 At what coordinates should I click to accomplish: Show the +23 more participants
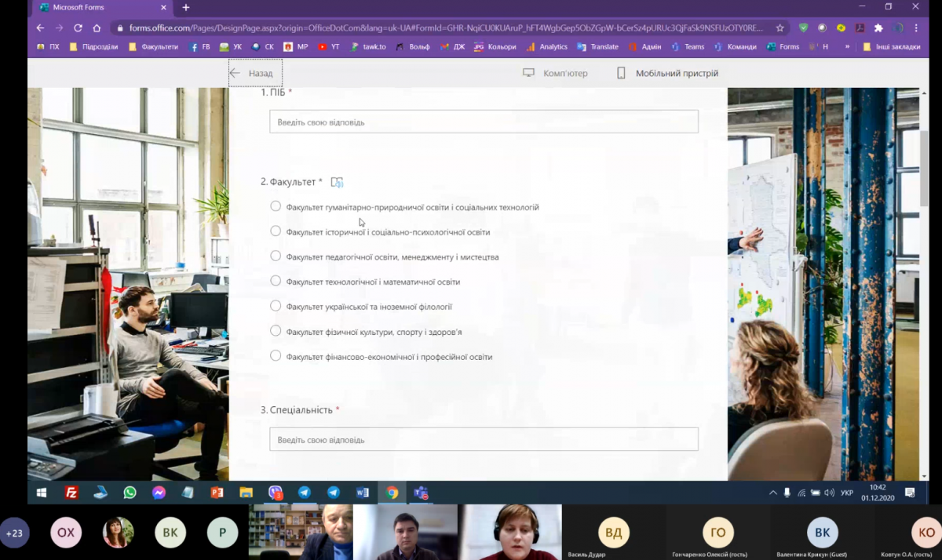(x=14, y=533)
